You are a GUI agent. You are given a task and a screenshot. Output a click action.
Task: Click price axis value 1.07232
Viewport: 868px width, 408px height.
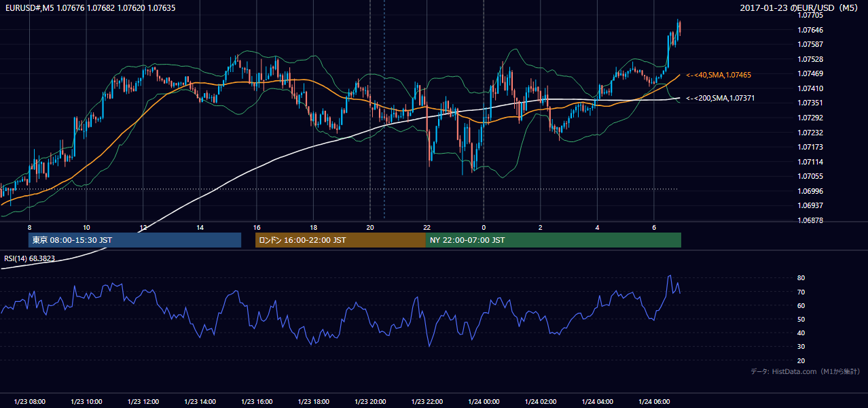click(810, 133)
